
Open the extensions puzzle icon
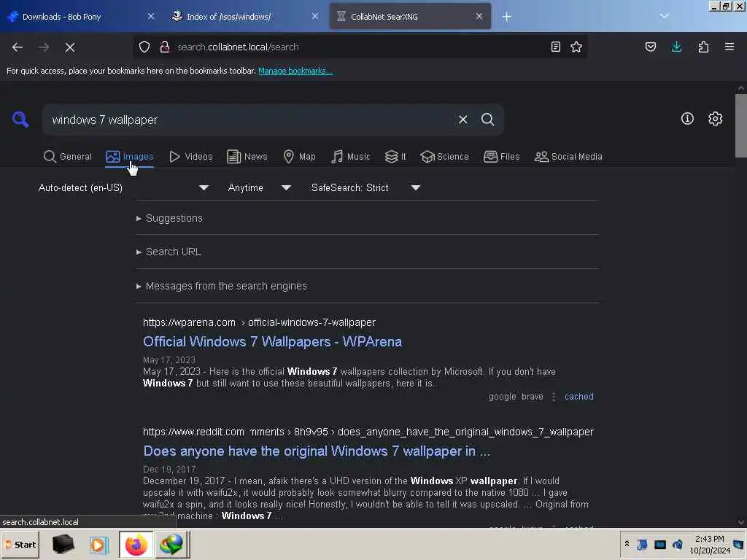point(703,47)
